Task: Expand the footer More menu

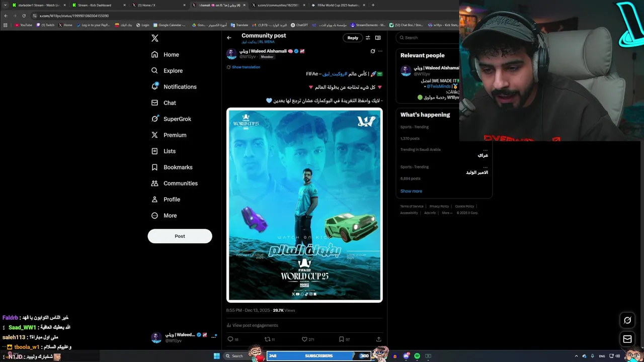Action: pos(446,213)
